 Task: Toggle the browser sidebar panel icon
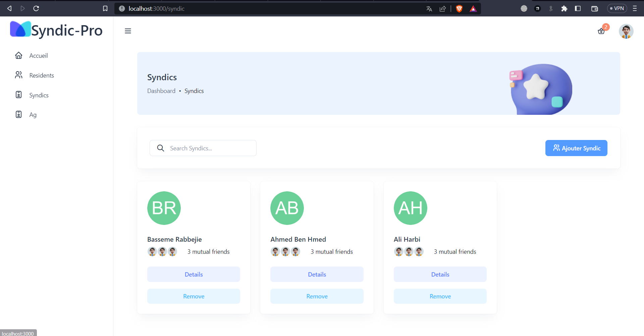pos(578,9)
